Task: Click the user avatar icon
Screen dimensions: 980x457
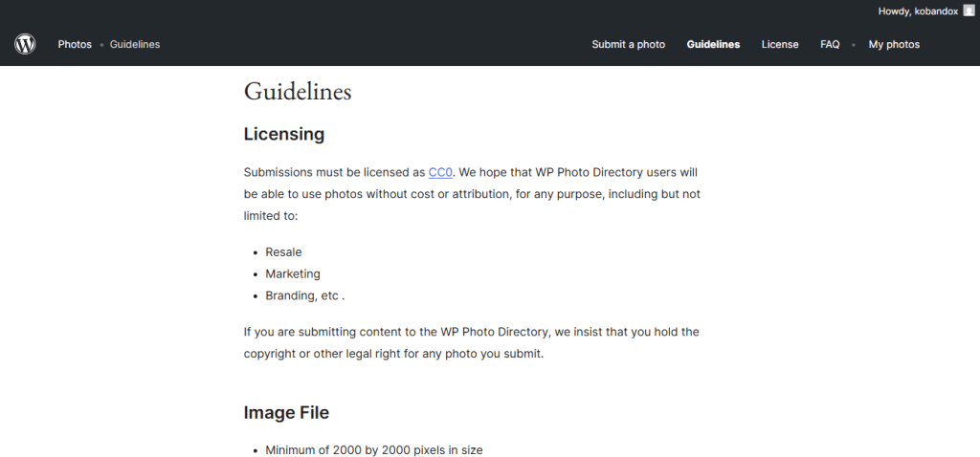Action: click(969, 11)
